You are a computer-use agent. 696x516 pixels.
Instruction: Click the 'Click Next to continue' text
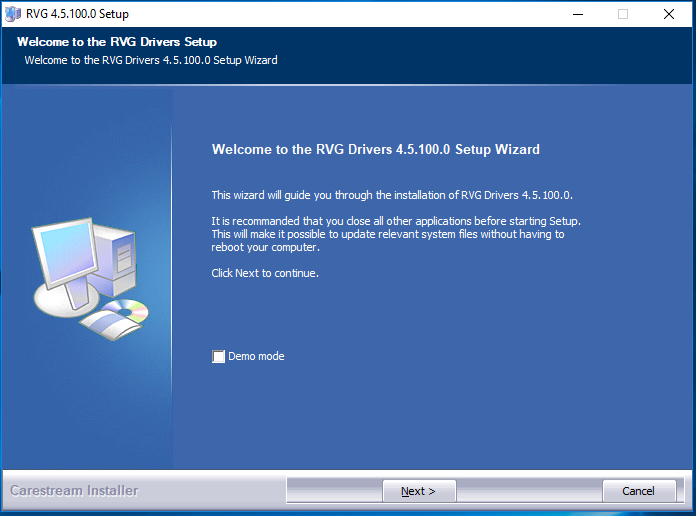[x=265, y=273]
